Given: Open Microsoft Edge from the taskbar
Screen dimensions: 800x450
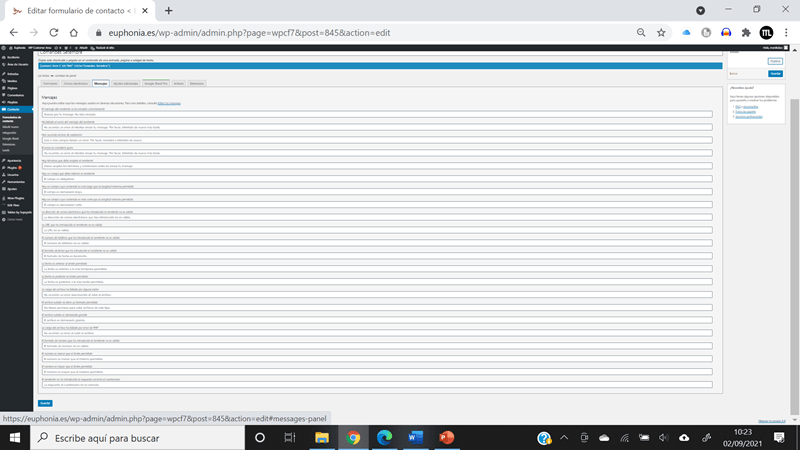Looking at the screenshot, I should coord(385,438).
